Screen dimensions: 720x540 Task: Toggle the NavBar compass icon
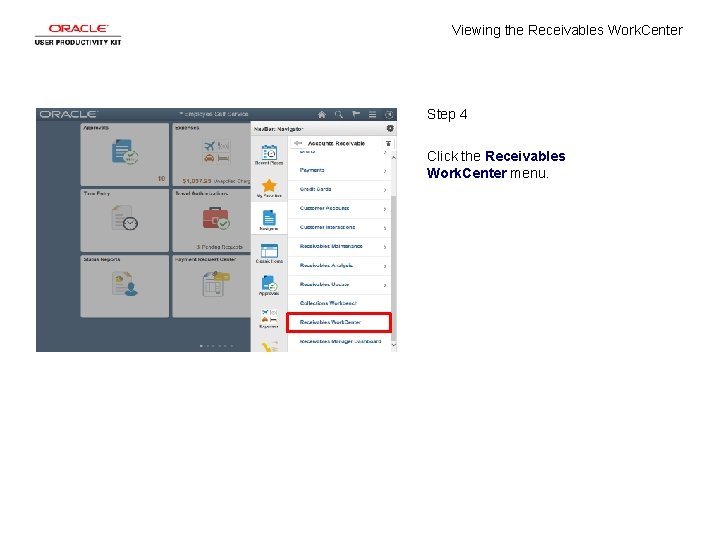[389, 114]
